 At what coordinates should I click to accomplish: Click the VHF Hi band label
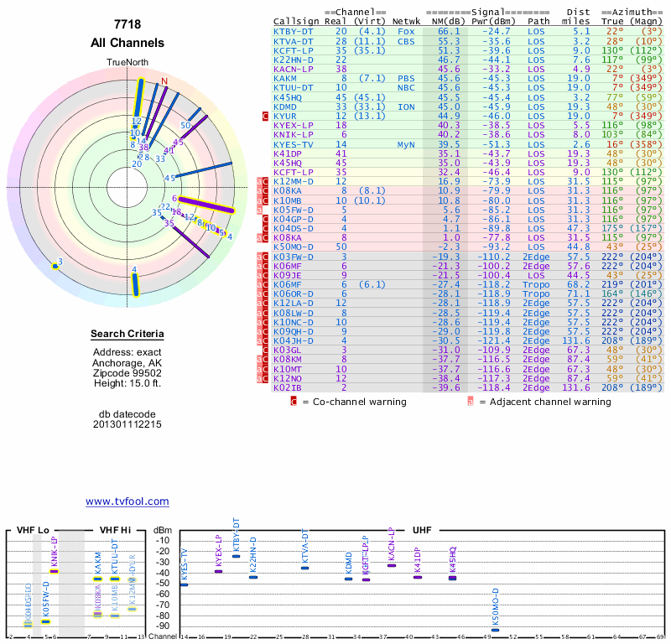pyautogui.click(x=115, y=530)
